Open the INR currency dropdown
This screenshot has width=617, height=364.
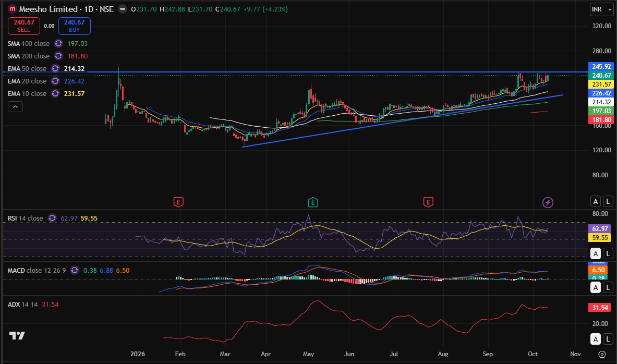pos(602,9)
